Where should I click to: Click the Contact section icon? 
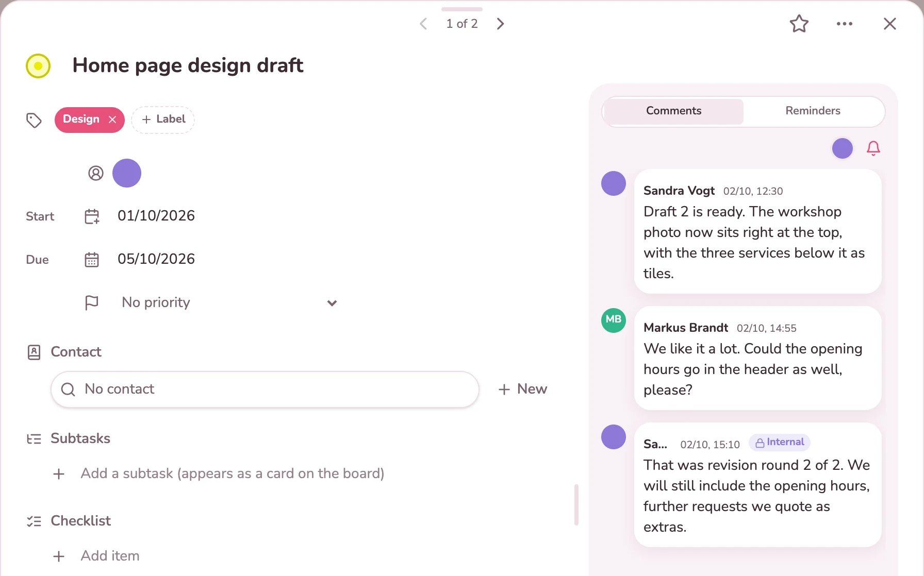34,352
